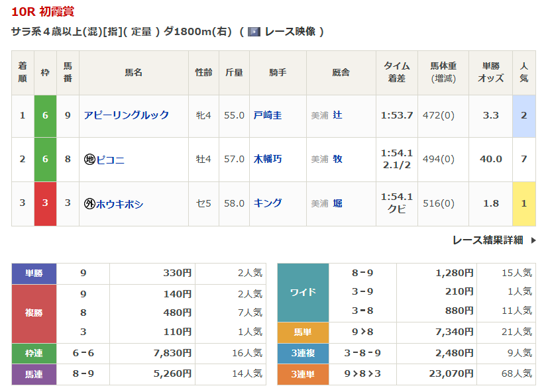
Task: Open trainer 辻 stable link
Action: tap(337, 115)
